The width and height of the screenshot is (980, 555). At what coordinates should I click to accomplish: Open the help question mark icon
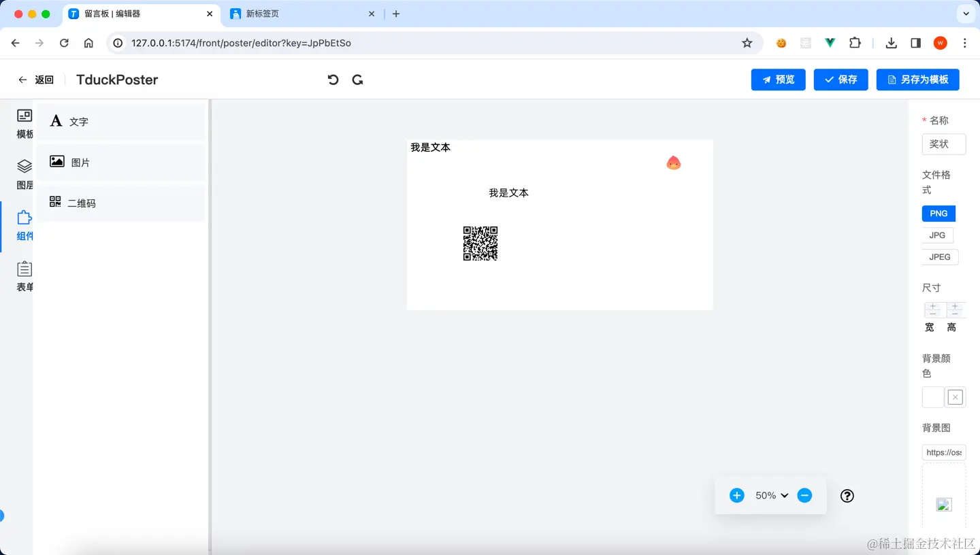847,495
